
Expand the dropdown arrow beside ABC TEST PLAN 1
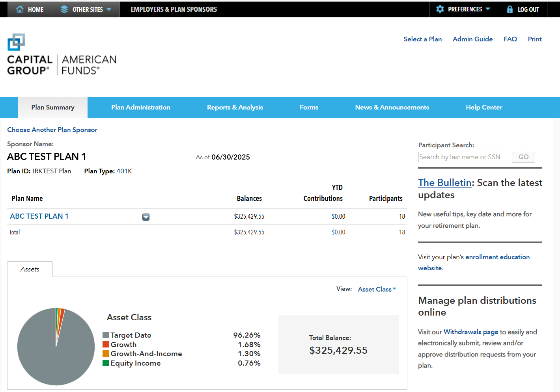146,217
